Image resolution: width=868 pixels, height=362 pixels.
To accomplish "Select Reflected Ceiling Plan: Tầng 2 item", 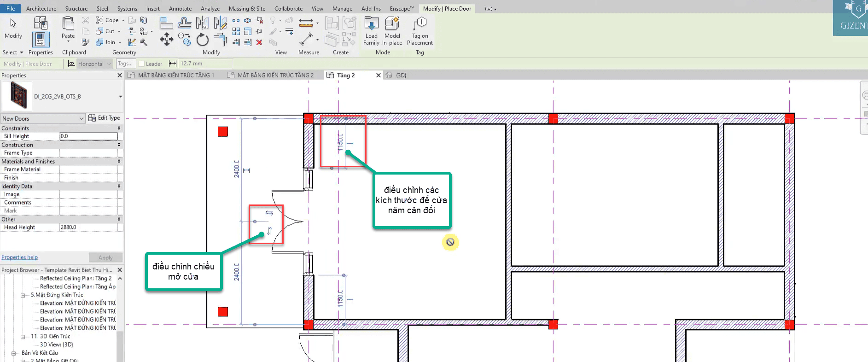I will (x=76, y=278).
